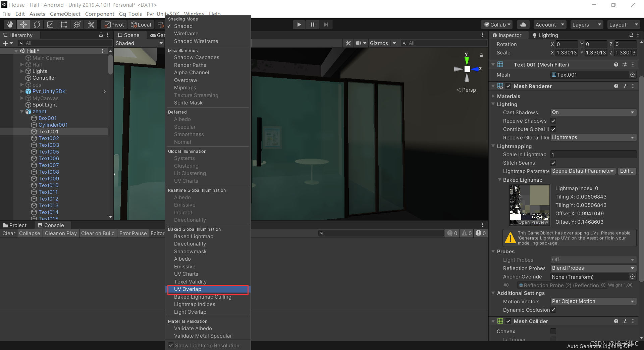Click the console warning count icon
Viewport: 644px width, 350px height.
coord(467,233)
